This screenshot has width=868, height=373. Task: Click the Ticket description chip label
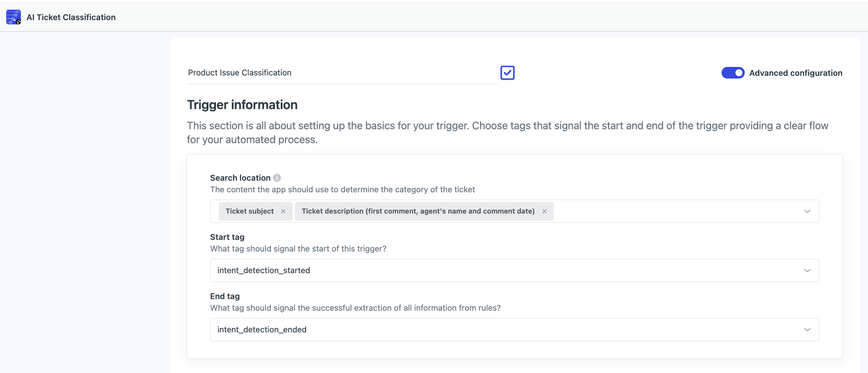pyautogui.click(x=418, y=211)
